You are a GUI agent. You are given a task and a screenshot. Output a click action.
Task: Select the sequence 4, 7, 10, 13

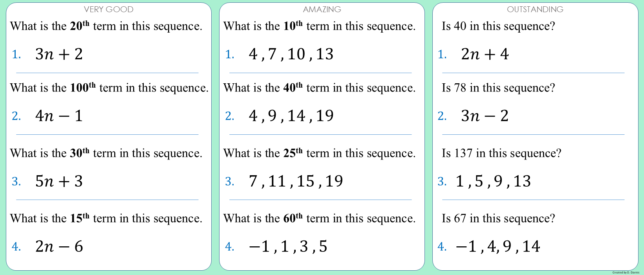[291, 54]
